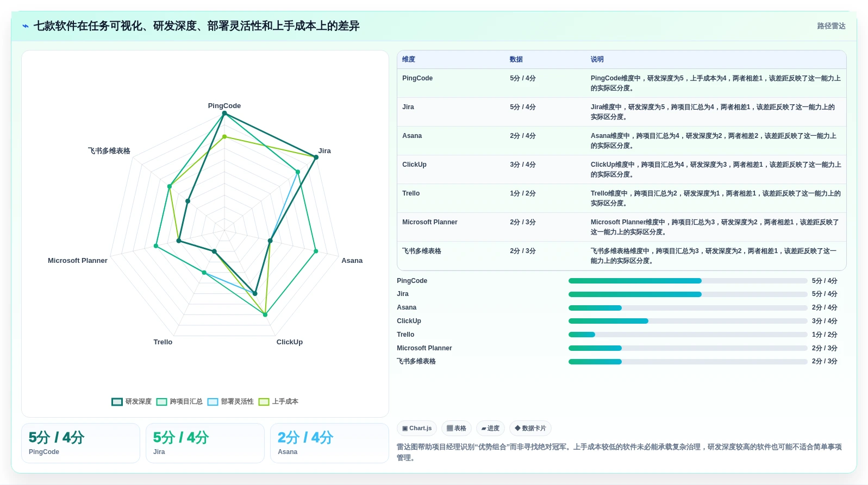Click the PingCode progress bar
This screenshot has width=868, height=485.
coord(688,281)
